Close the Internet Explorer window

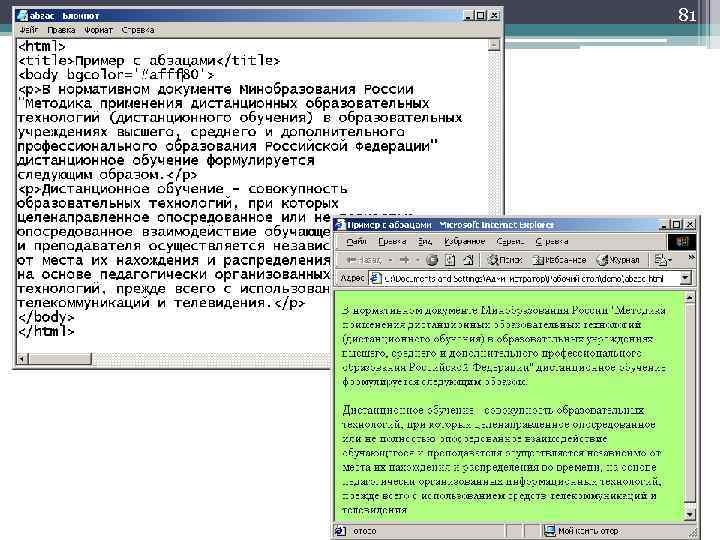(690, 225)
